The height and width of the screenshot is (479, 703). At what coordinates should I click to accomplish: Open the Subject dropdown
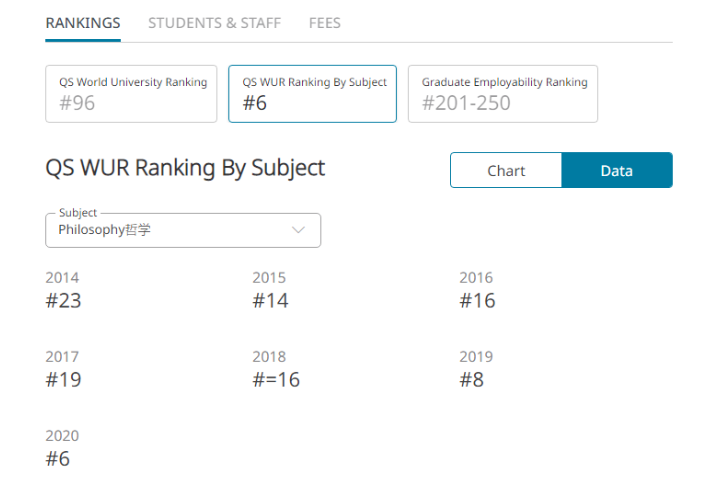(182, 230)
